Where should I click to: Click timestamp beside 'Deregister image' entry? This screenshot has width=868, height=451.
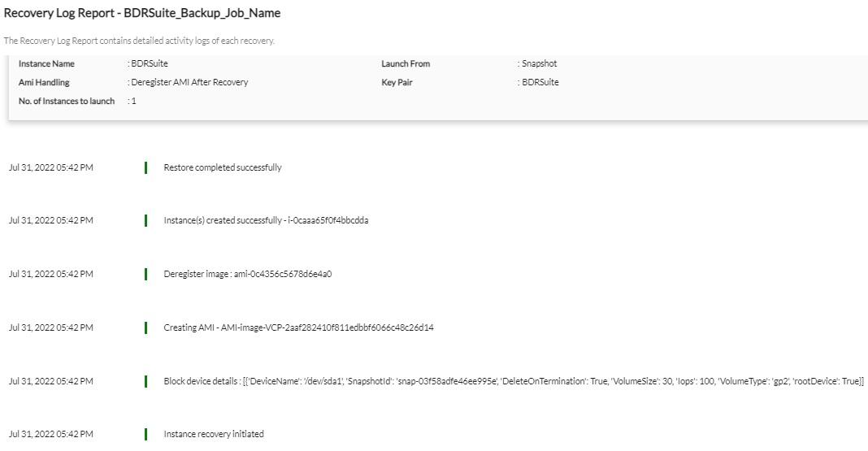(x=51, y=274)
